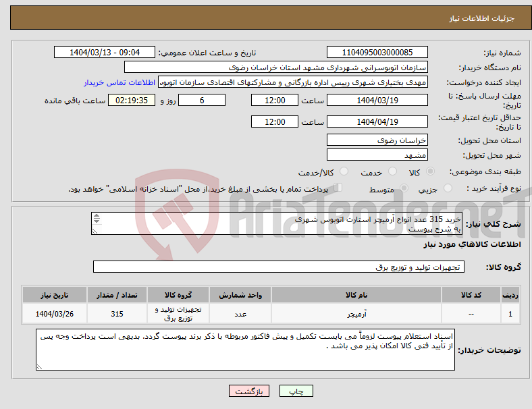
Task: Click the announcement date field 1404/03/13 - 09:04
Action: (105, 52)
